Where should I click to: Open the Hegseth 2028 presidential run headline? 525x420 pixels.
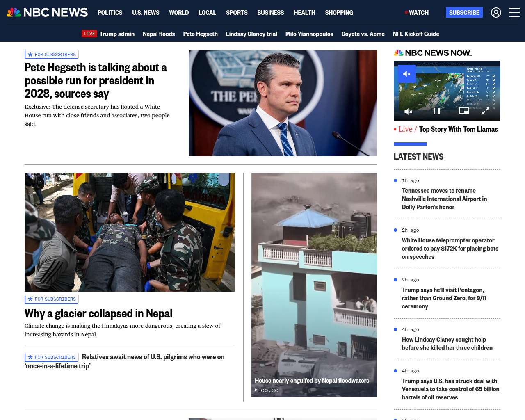[x=96, y=80]
